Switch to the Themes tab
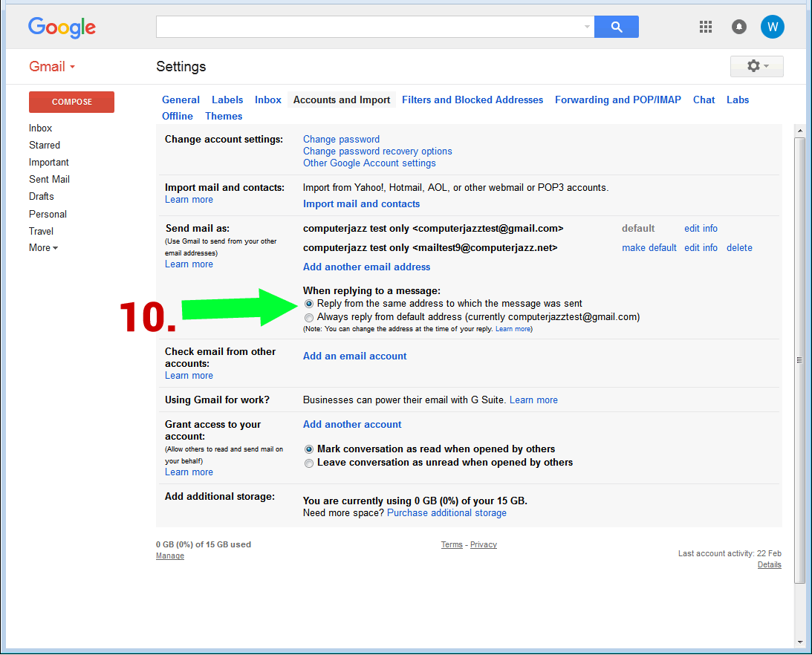 coord(224,117)
